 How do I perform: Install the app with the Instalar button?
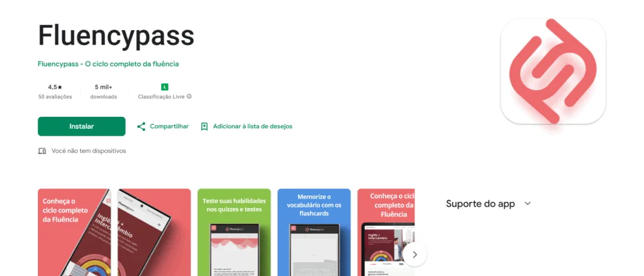pyautogui.click(x=81, y=126)
